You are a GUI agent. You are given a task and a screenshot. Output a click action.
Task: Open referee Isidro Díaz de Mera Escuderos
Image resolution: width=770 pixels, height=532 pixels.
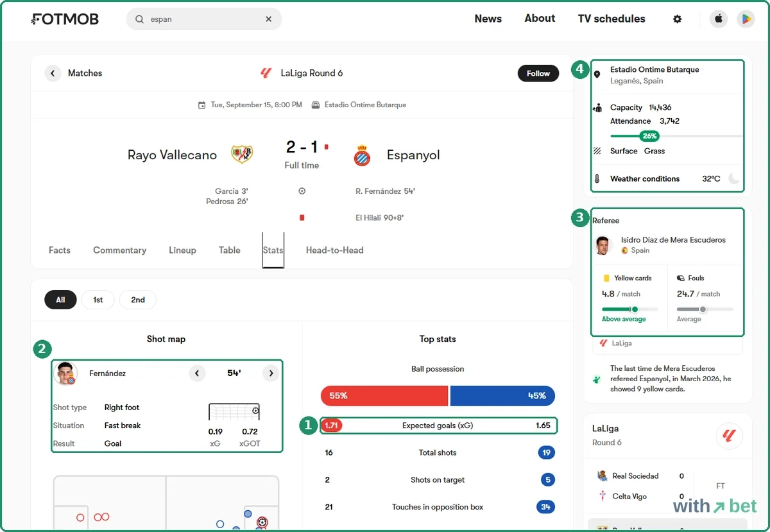(x=673, y=240)
